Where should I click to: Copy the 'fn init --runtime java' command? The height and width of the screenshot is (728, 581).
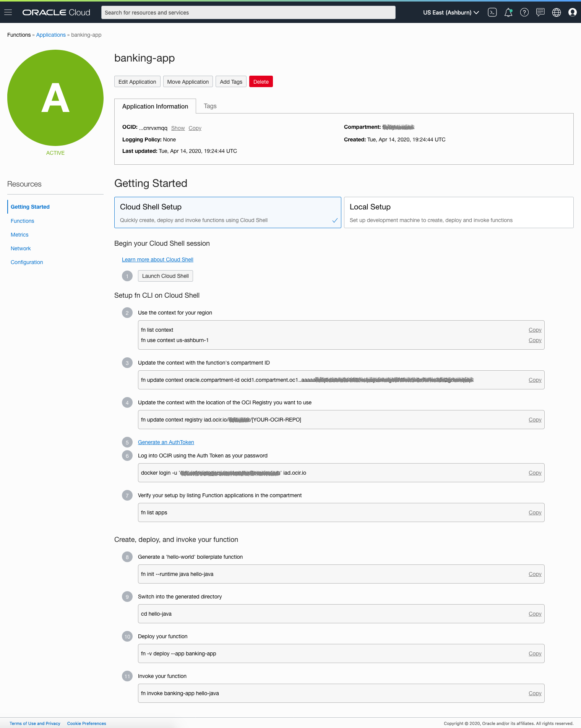[535, 574]
